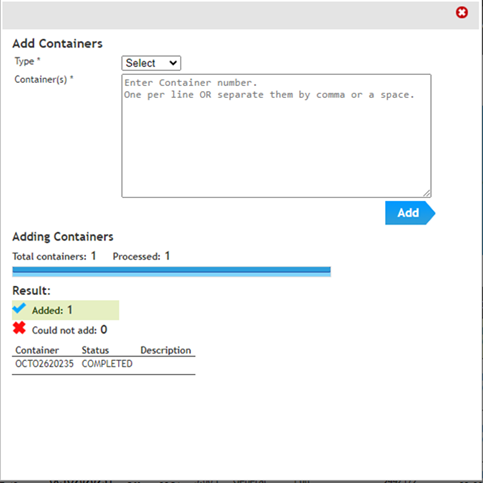Close the Add Containers dialog
Viewport: 483px width, 483px height.
(x=462, y=13)
